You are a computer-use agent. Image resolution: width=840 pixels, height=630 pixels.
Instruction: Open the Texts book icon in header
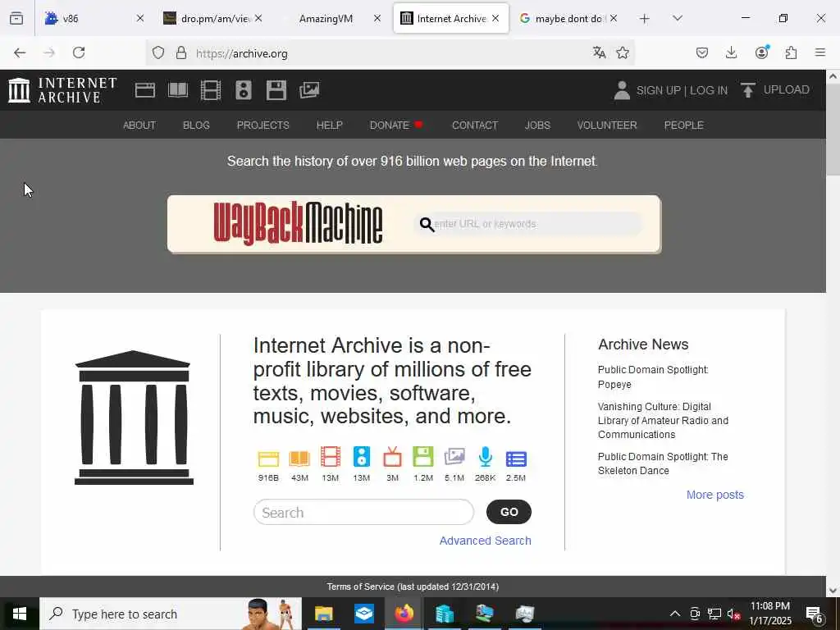click(178, 90)
